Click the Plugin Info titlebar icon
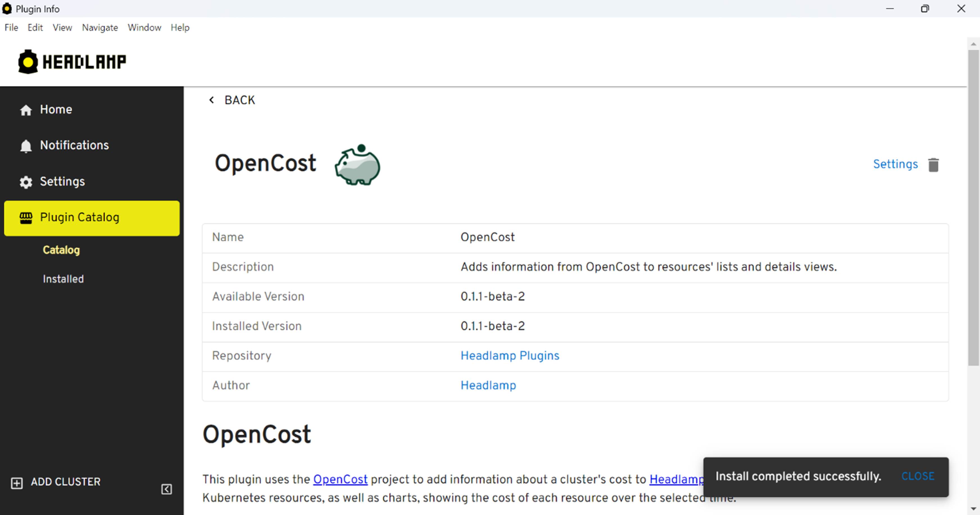This screenshot has height=515, width=980. point(7,8)
